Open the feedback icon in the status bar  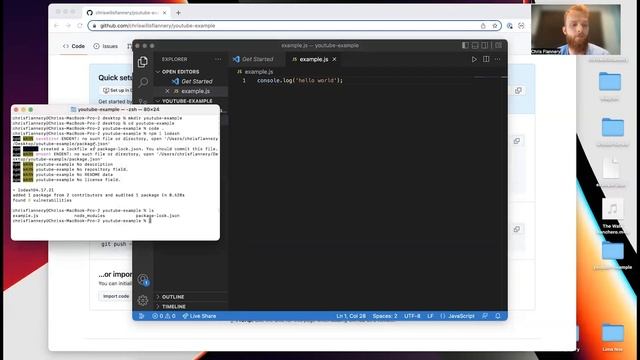click(485, 316)
